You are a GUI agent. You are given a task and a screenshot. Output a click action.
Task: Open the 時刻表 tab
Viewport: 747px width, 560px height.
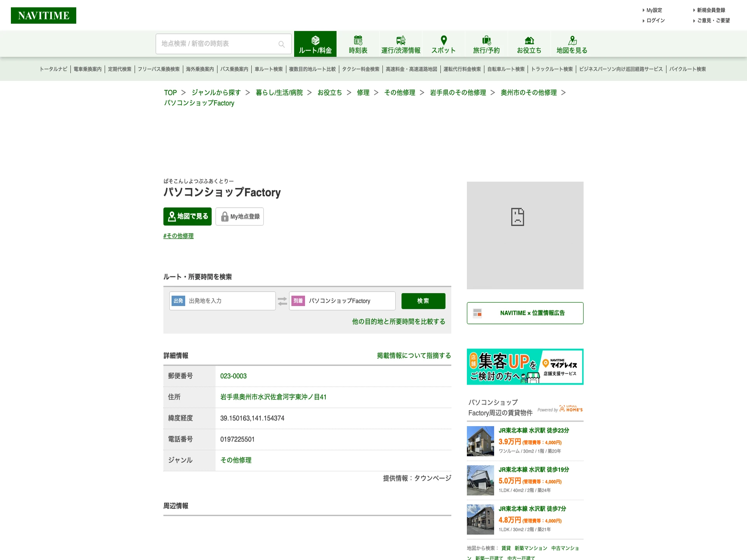(358, 44)
